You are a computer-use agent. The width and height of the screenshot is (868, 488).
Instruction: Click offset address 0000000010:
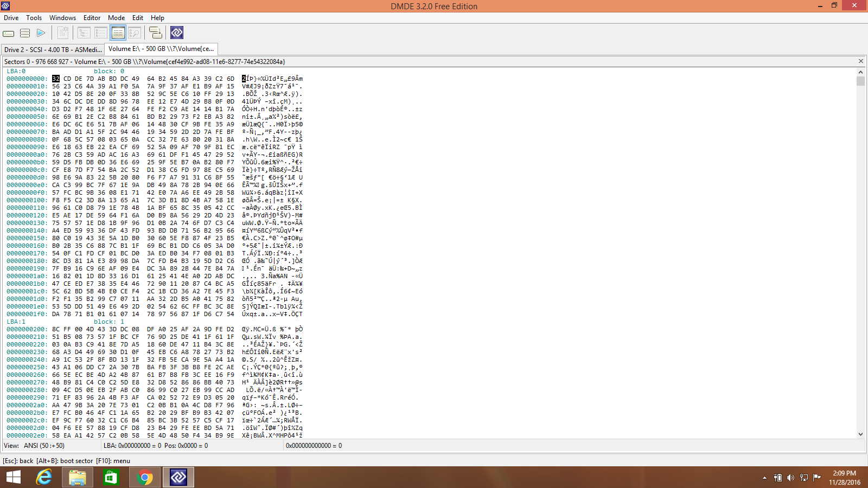click(x=27, y=86)
